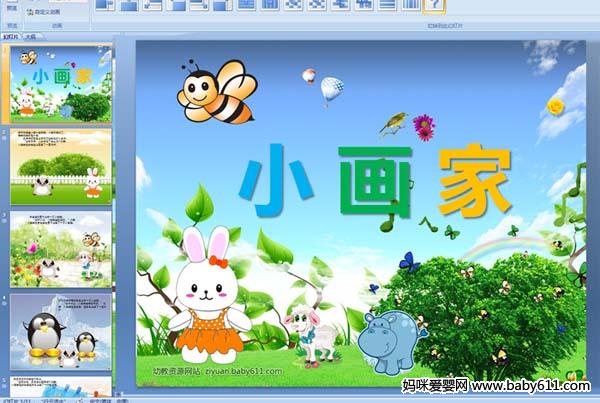The width and height of the screenshot is (600, 403).
Task: Select the orange 家 character in the title
Action: coord(474,181)
